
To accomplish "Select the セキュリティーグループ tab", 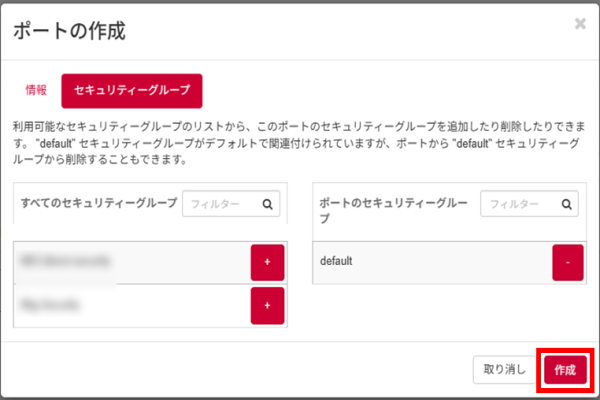I will 132,90.
